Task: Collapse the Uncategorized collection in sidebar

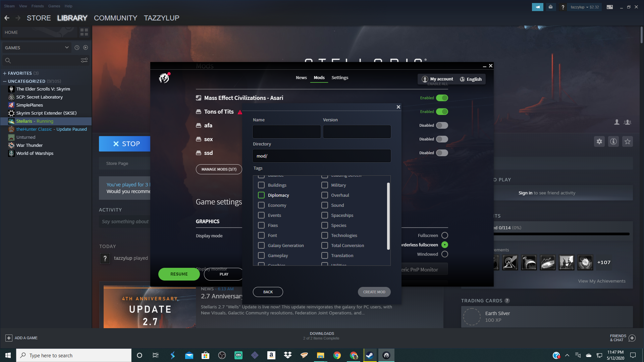Action: 5,81
